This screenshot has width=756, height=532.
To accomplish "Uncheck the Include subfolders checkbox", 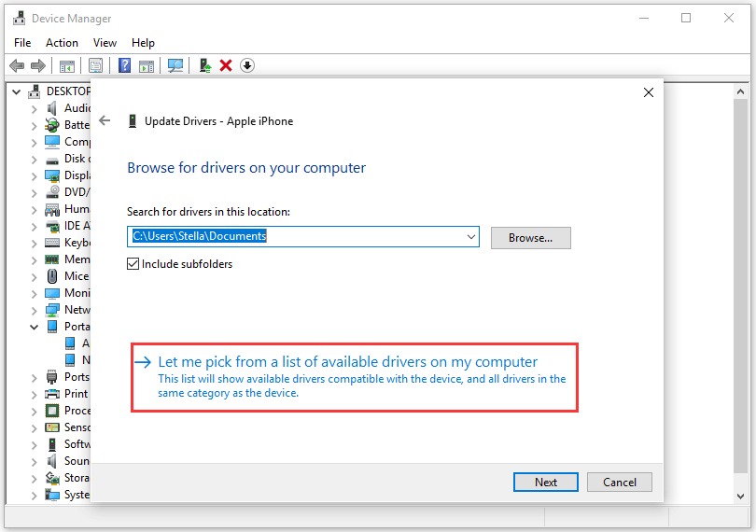I will (133, 264).
